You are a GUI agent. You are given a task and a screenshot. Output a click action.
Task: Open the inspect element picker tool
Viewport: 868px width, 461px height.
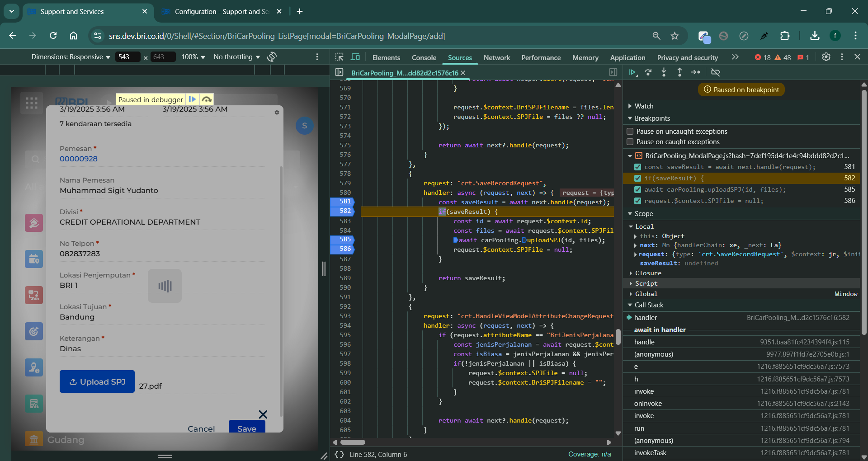click(x=339, y=57)
